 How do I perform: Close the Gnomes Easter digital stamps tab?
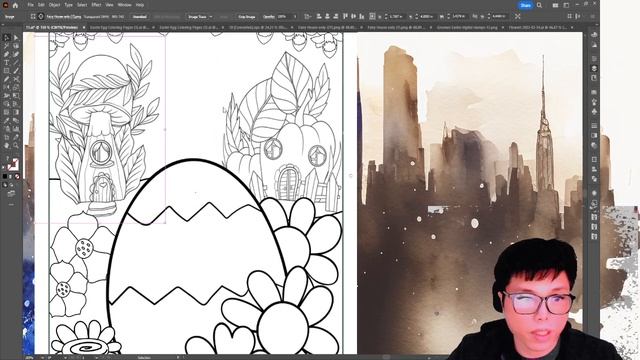502,27
